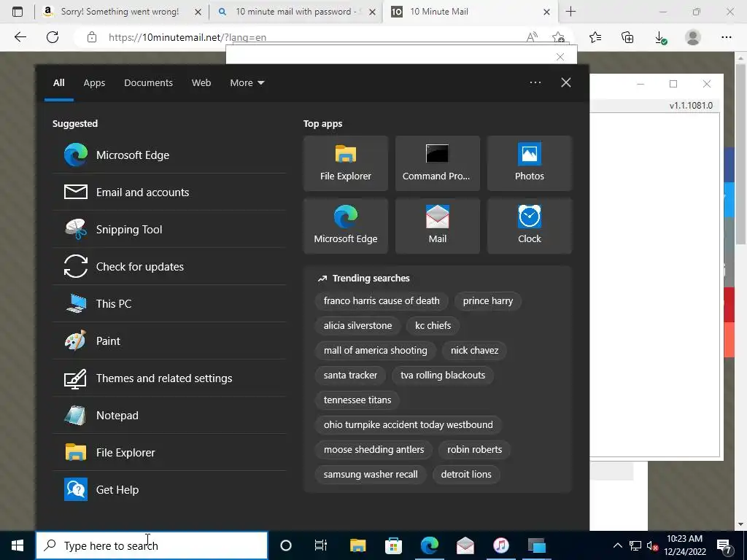Launch Paint from Suggested list
This screenshot has width=747, height=560.
point(169,341)
